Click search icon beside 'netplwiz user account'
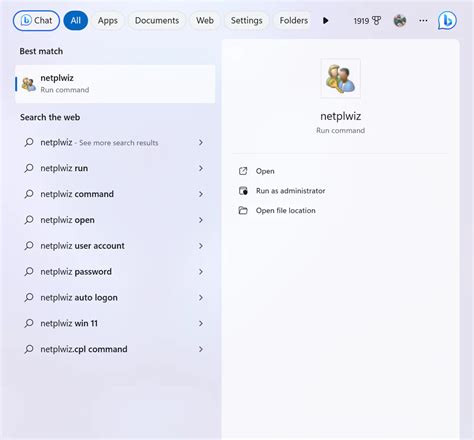The image size is (474, 440). (x=29, y=246)
